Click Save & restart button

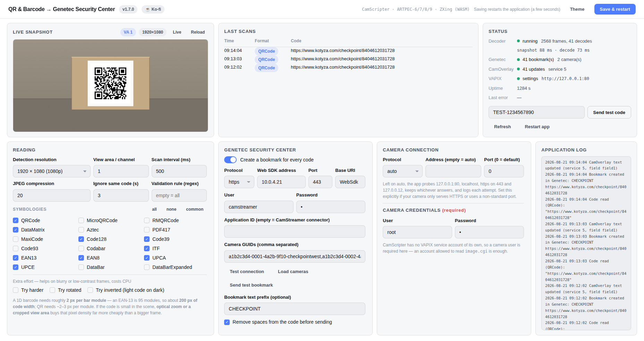pyautogui.click(x=615, y=9)
